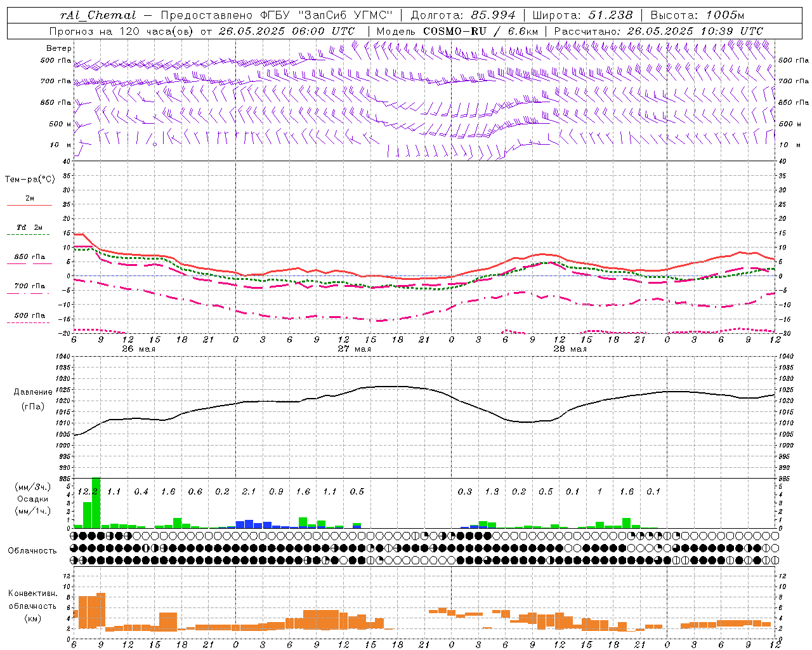Select the Облачность cloud cover label

(x=32, y=551)
